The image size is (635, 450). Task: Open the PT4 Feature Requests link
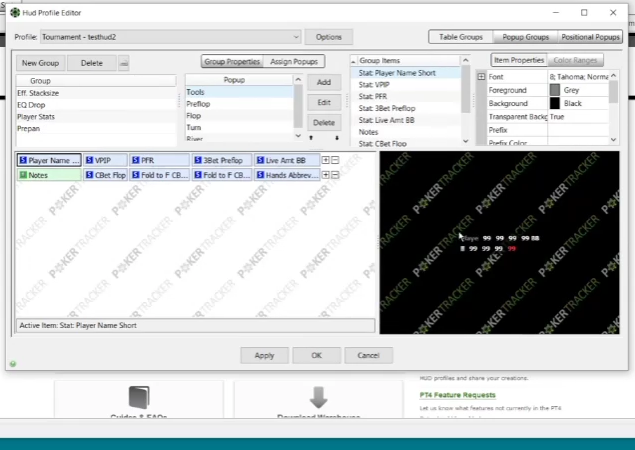[x=458, y=395]
